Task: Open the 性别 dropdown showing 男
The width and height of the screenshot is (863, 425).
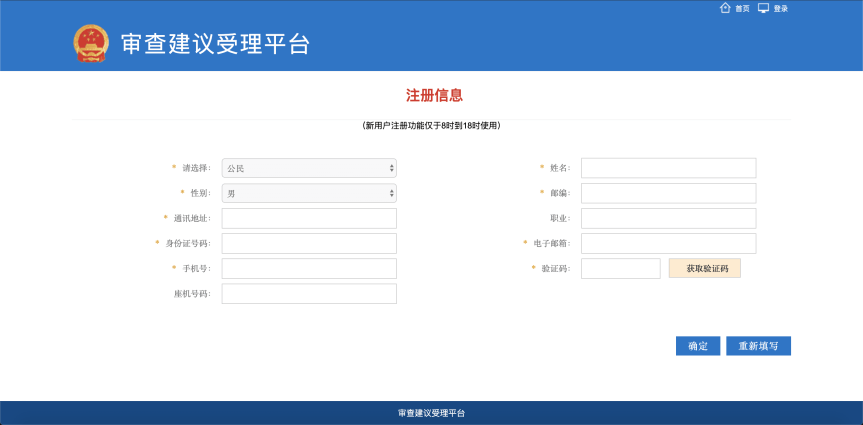Action: point(309,193)
